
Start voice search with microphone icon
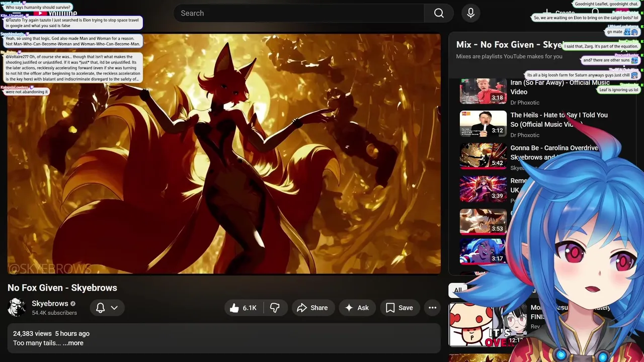pyautogui.click(x=470, y=13)
